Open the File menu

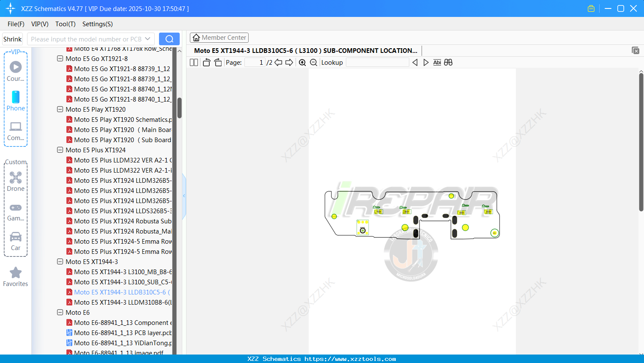16,24
